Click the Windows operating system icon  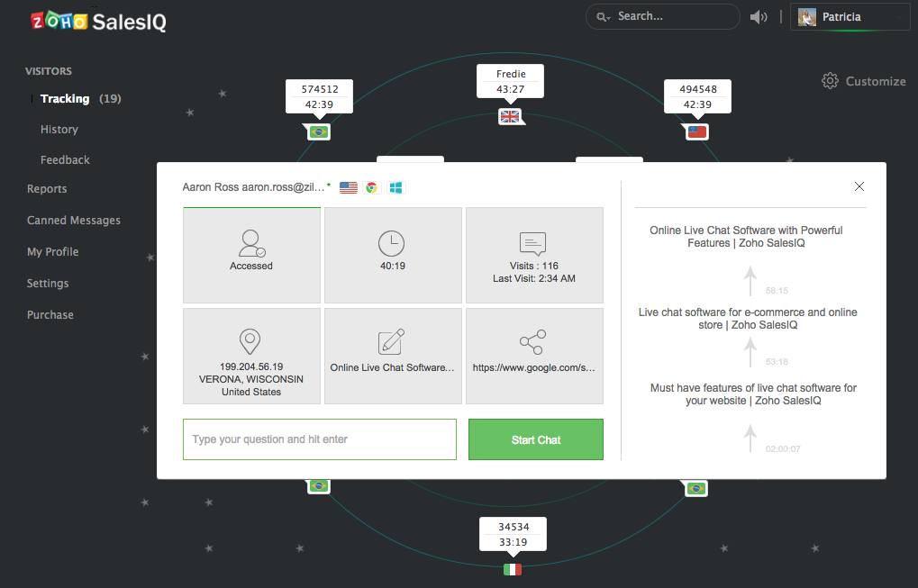[395, 187]
